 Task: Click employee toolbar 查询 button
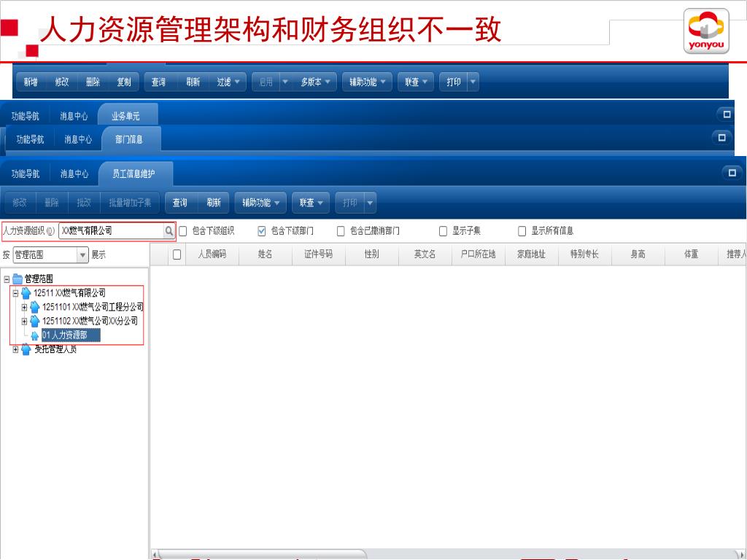point(179,203)
